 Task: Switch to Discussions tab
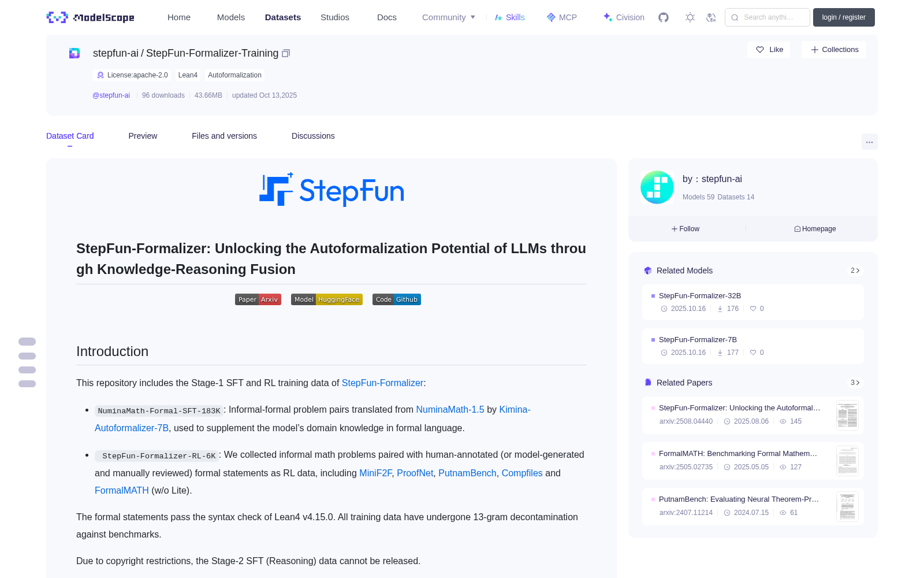tap(313, 136)
